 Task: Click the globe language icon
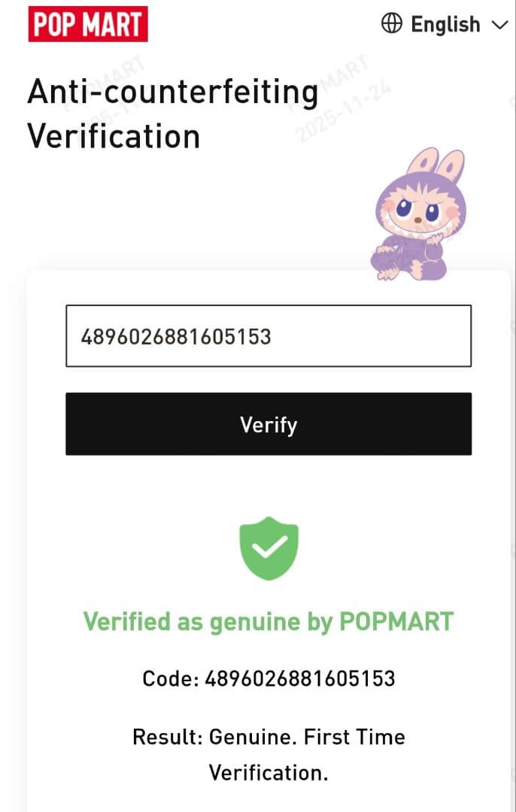click(x=391, y=24)
